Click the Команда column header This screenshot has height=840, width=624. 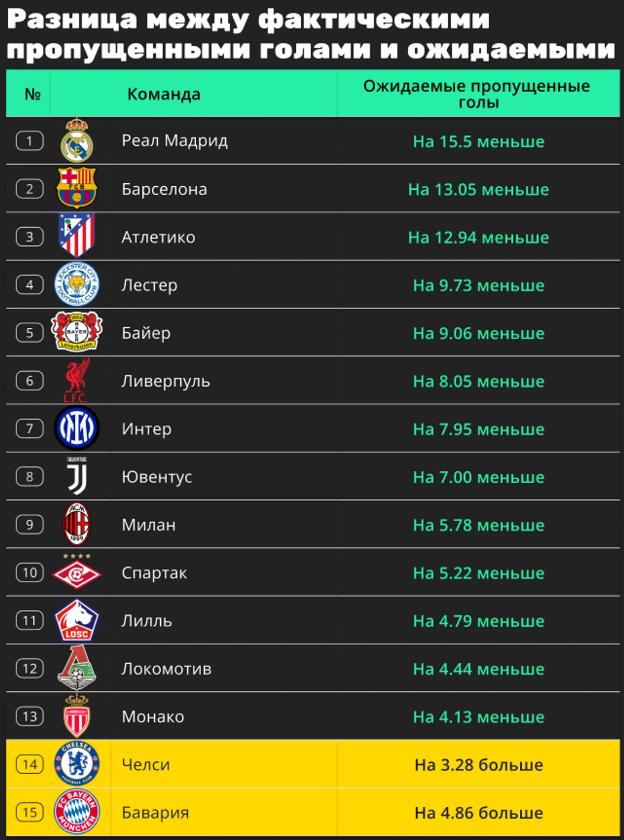(x=164, y=94)
